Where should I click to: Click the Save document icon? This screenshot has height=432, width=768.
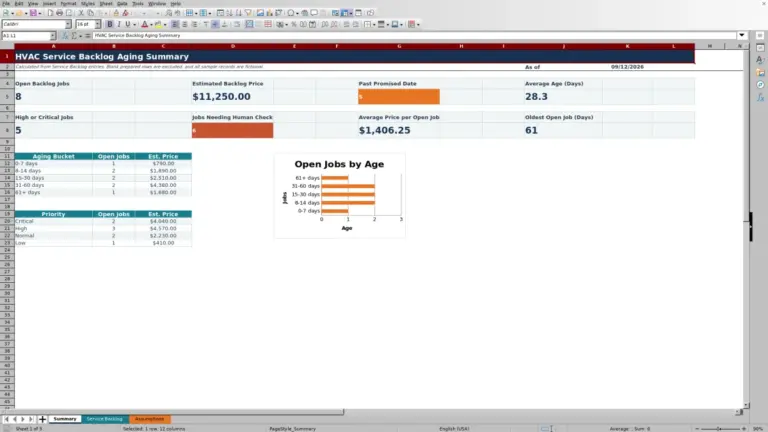click(33, 13)
